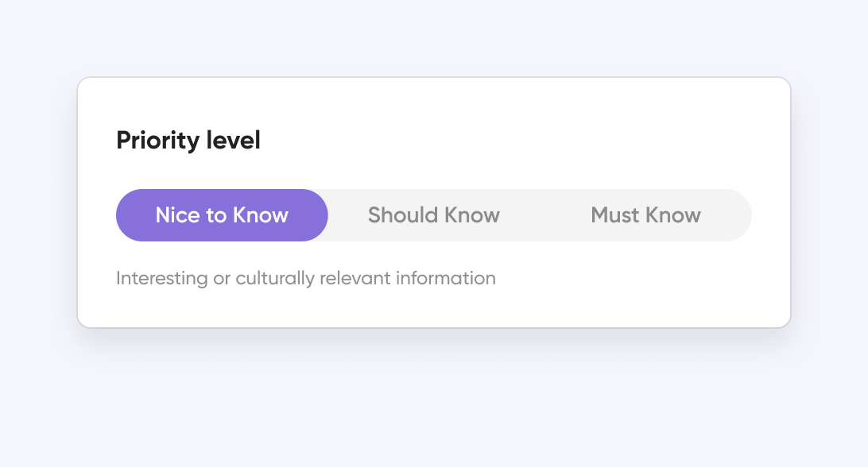Click the "Interesting or culturally relevant" helper text
868x467 pixels.
coord(305,278)
